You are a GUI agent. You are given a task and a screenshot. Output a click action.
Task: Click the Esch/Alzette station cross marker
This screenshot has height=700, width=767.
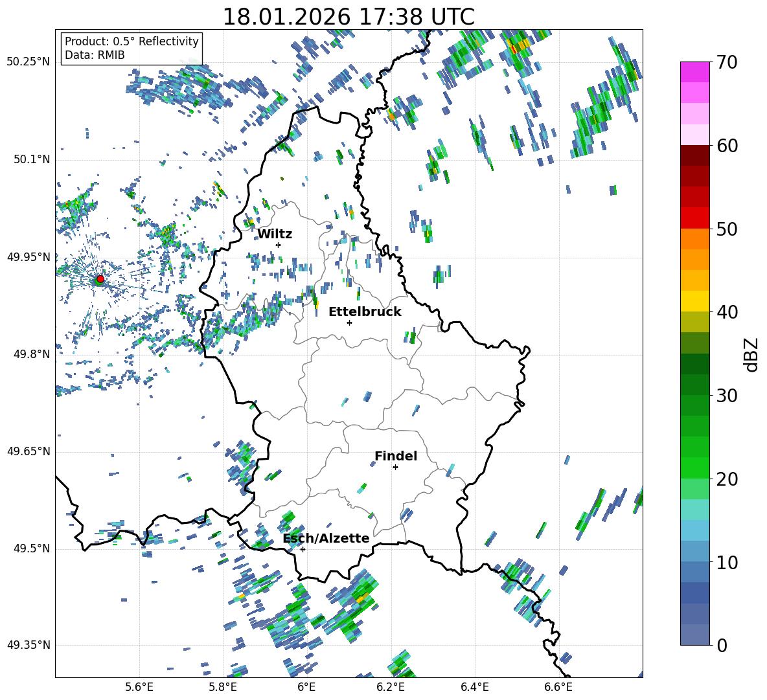303,549
